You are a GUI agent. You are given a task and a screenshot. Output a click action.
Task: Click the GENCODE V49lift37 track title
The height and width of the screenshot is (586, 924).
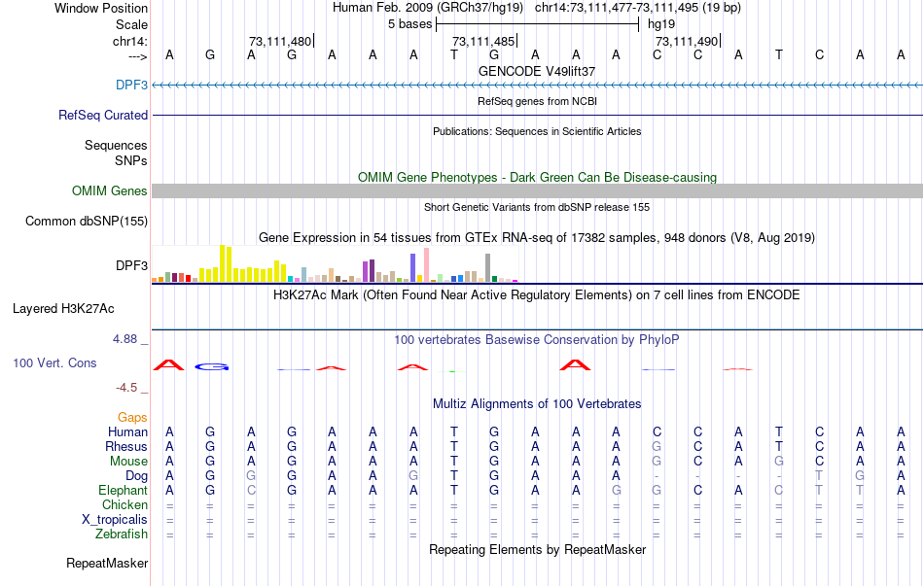click(536, 71)
